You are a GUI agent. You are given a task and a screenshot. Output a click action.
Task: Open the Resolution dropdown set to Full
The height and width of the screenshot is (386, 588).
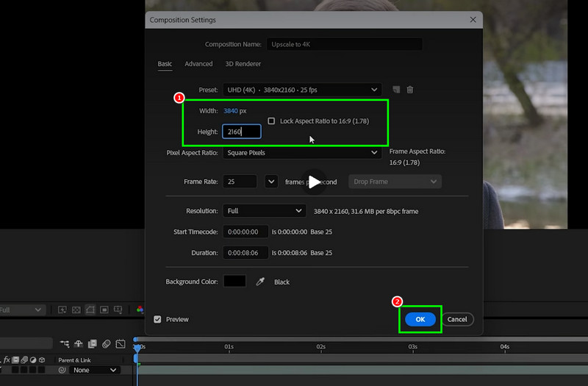pos(265,211)
